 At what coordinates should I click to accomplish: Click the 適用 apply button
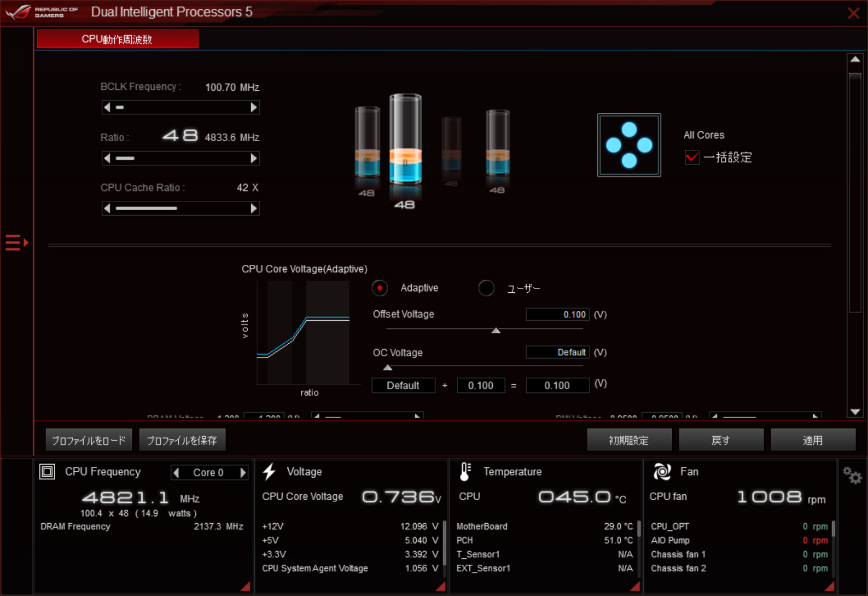click(813, 440)
